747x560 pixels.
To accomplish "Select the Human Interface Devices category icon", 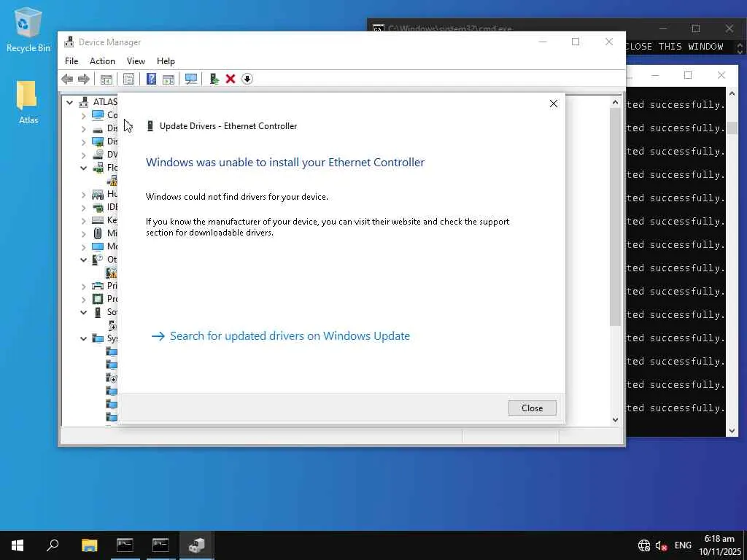I will (98, 194).
